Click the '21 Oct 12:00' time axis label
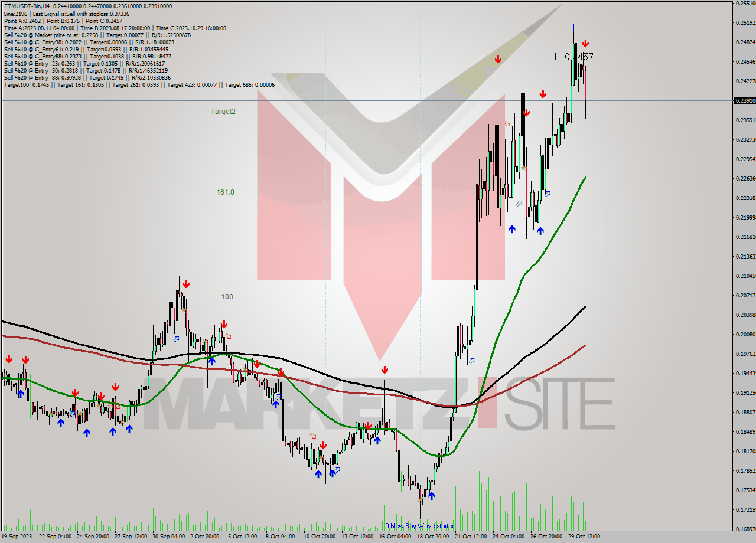This screenshot has height=543, width=756. (471, 537)
